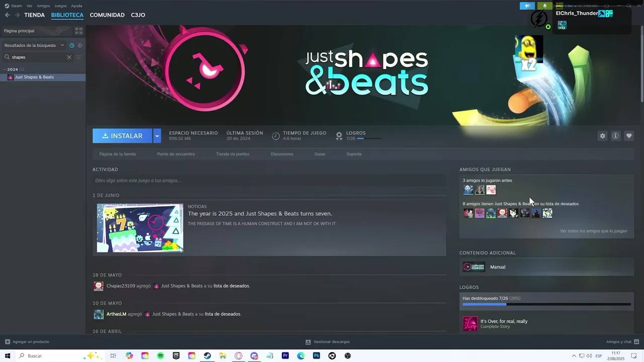Screen dimensions: 644x362
Task: Click first avatar in wishlist friends row
Action: pyautogui.click(x=468, y=213)
